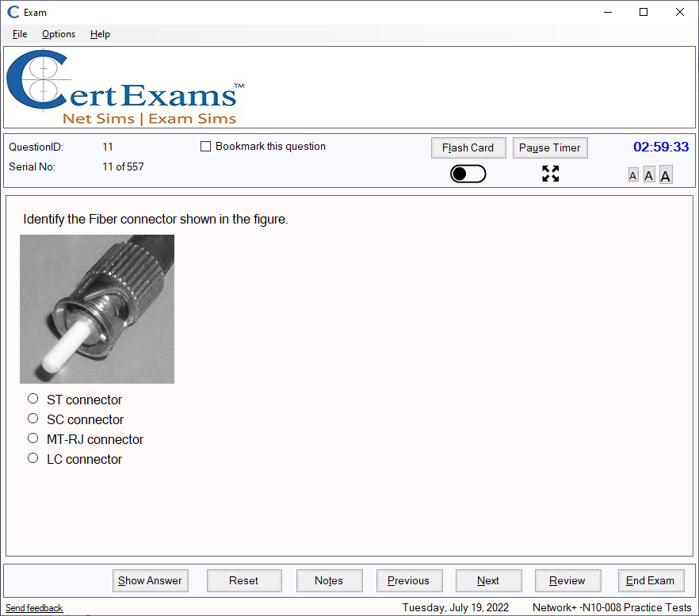Click the fiber connector photo
This screenshot has height=616, width=699.
tap(97, 309)
